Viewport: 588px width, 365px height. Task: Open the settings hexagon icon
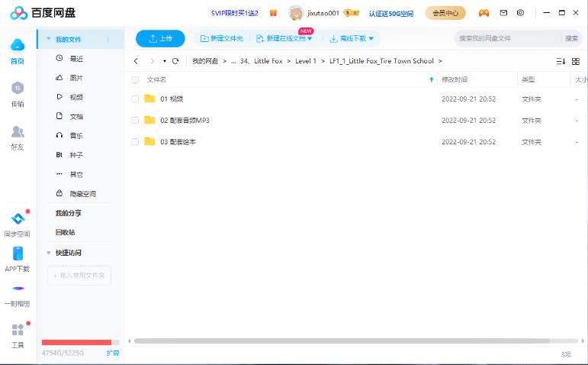click(x=520, y=13)
